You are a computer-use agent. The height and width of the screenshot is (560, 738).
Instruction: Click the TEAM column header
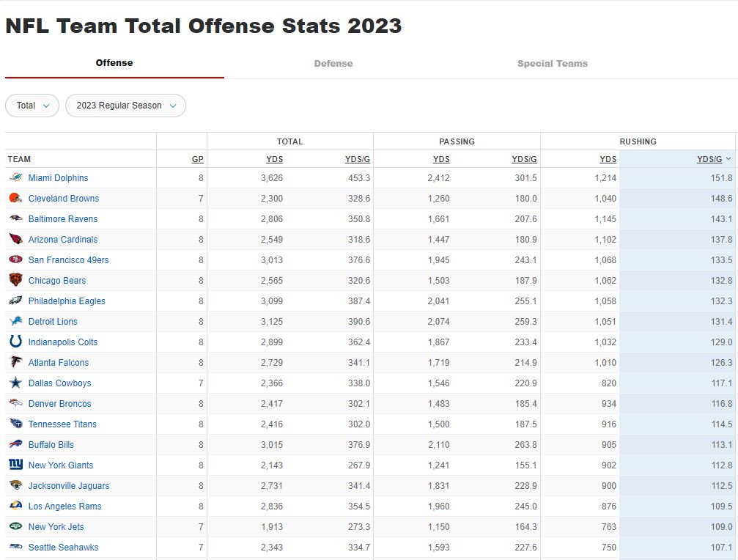[19, 159]
